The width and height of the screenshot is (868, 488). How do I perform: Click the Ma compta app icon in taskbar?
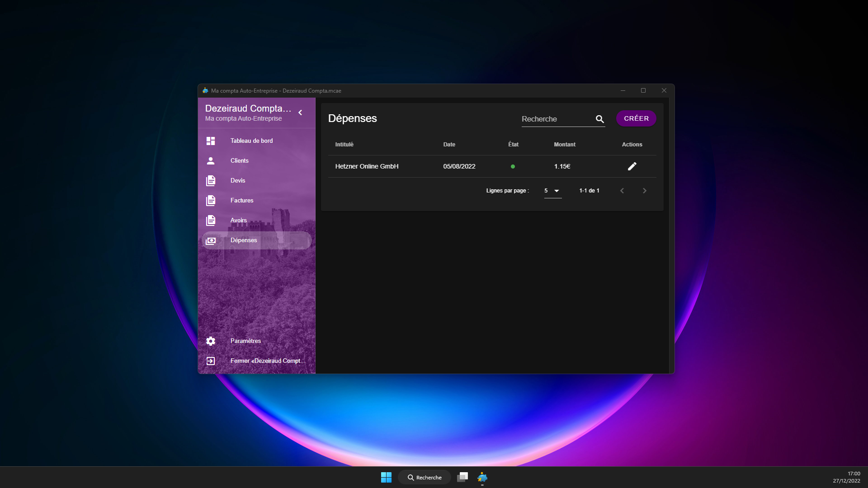coord(482,477)
